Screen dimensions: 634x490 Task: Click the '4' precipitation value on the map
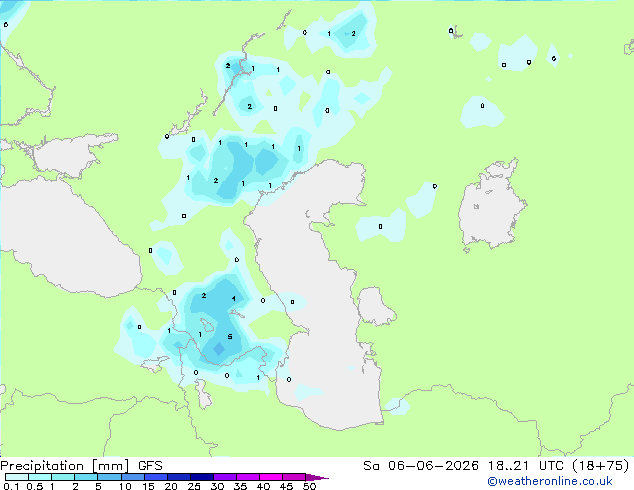234,298
